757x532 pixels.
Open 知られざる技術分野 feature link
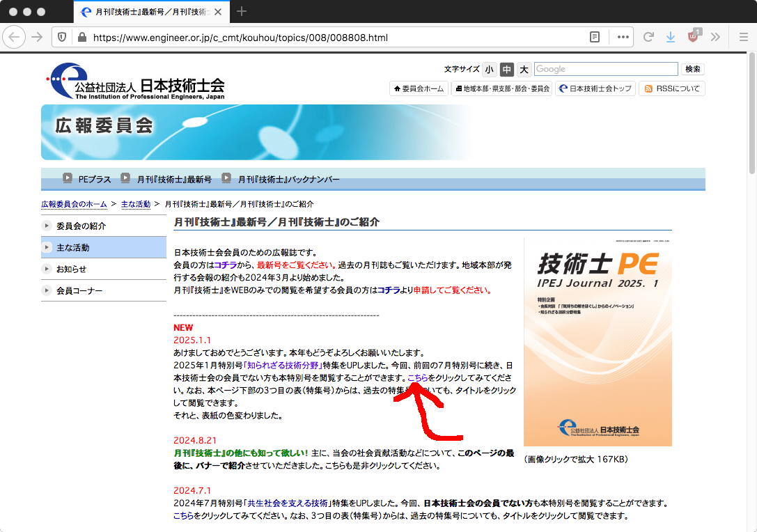tap(283, 366)
